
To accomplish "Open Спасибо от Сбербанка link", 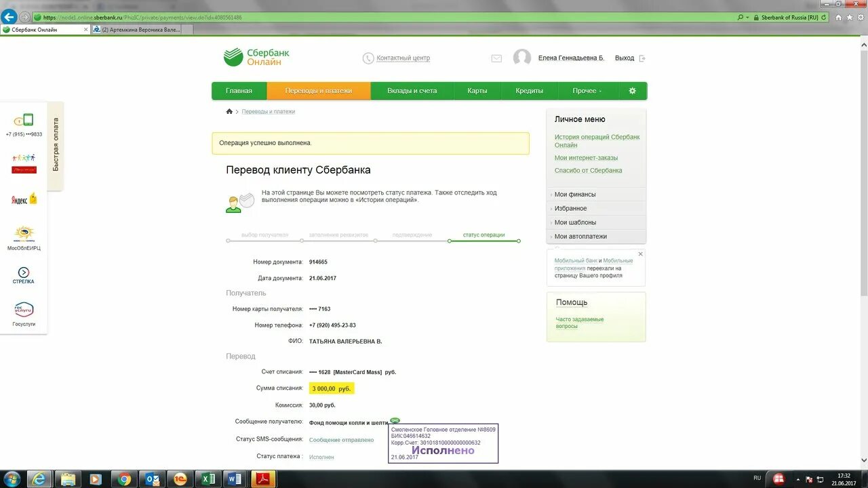I will [x=589, y=171].
